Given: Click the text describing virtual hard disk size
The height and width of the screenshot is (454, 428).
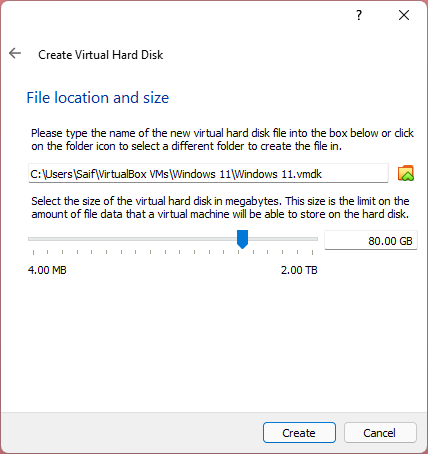Looking at the screenshot, I should coord(220,207).
